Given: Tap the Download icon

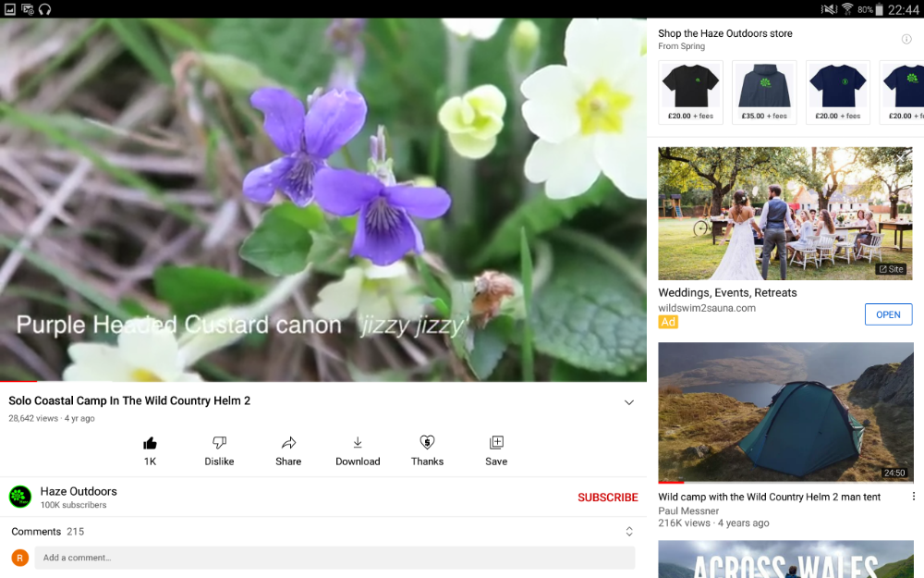Looking at the screenshot, I should click(358, 442).
